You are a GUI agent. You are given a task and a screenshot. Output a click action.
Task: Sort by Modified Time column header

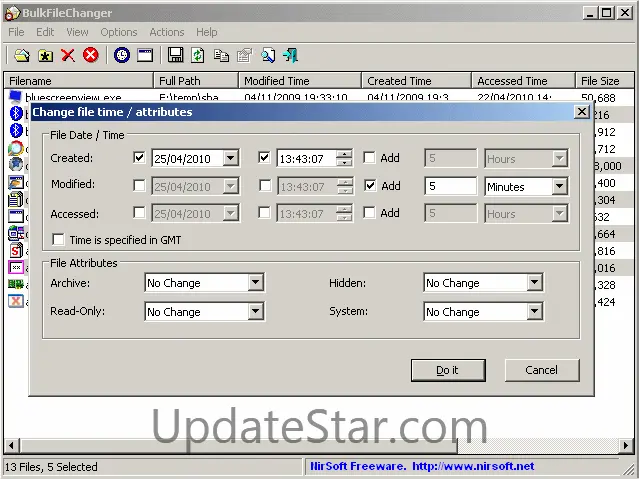(x=300, y=81)
